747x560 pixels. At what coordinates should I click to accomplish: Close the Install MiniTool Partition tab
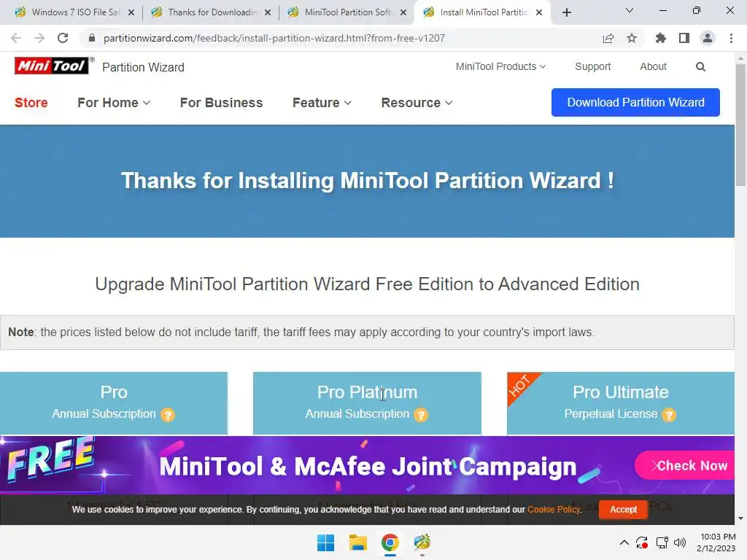(x=539, y=12)
